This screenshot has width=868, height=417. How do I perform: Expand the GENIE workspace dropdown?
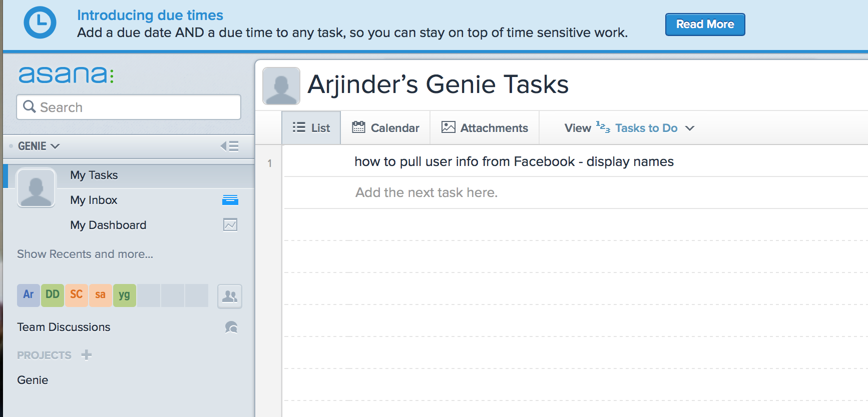click(39, 146)
